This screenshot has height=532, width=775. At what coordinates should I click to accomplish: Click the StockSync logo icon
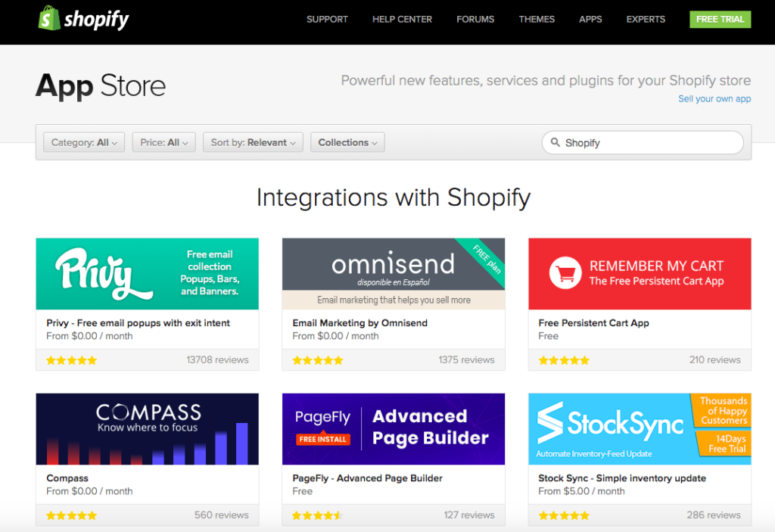[550, 423]
